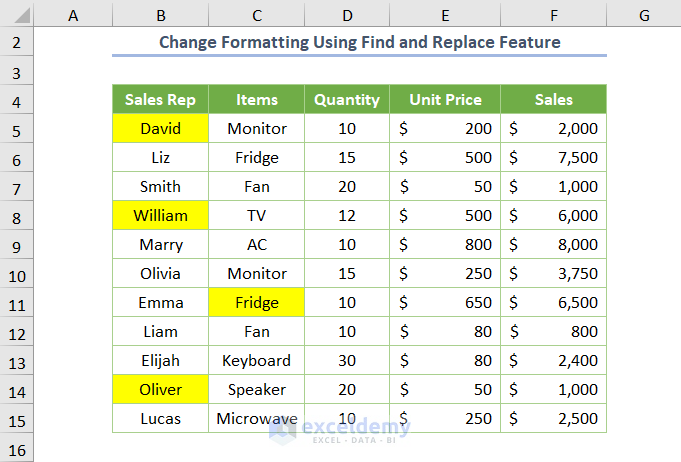Image resolution: width=681 pixels, height=462 pixels.
Task: Click the yellow David cell
Action: tap(160, 129)
